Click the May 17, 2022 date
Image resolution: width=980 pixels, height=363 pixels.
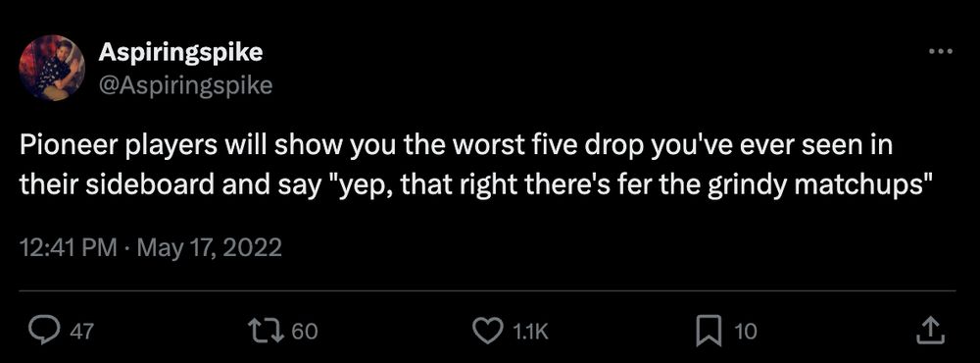pos(209,248)
